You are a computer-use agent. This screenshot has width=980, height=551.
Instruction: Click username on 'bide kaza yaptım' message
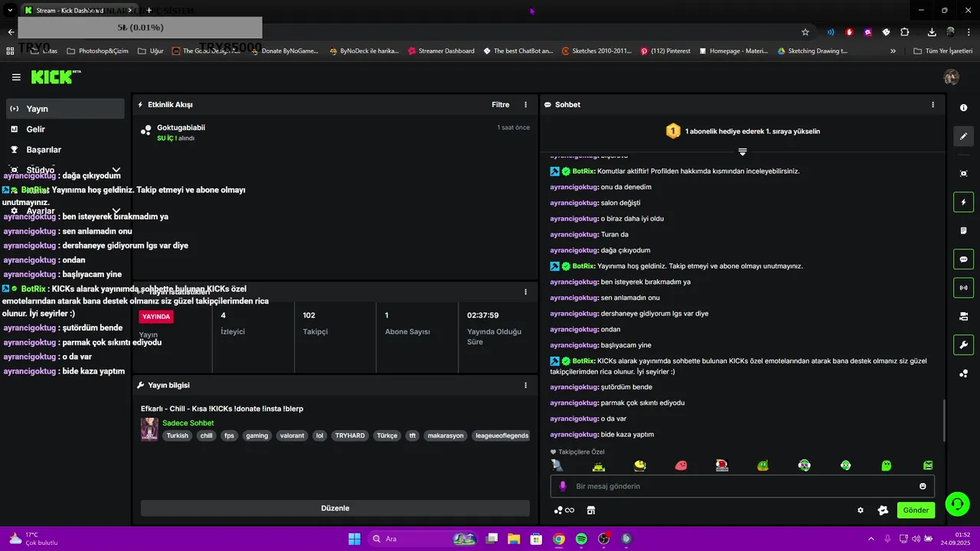pos(573,435)
